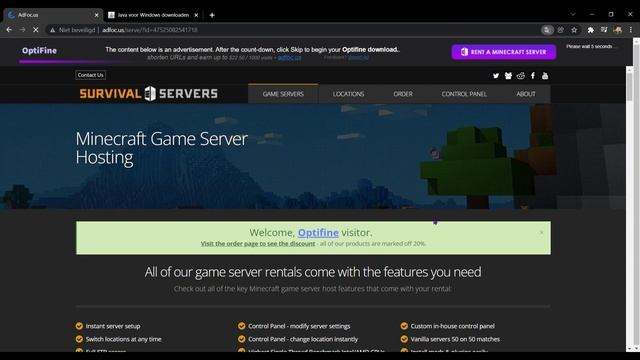The image size is (640, 360).
Task: Click 'Control Panel - change location instantly' text
Action: tap(303, 339)
